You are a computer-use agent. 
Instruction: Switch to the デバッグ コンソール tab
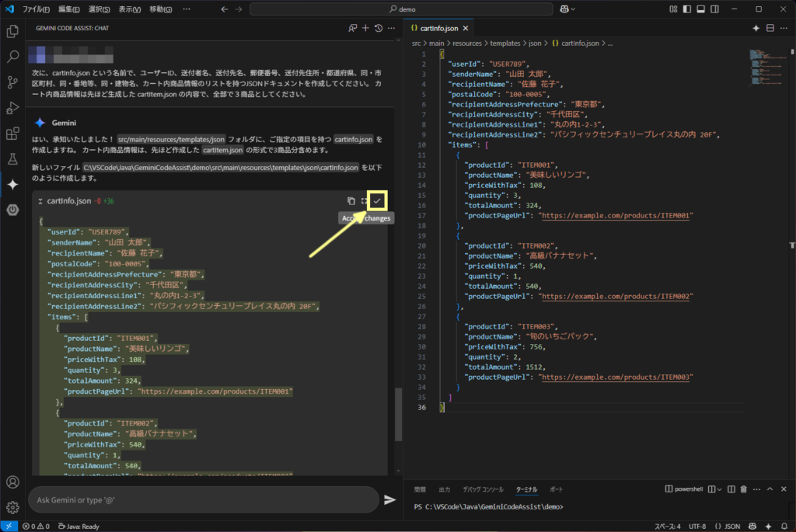(x=483, y=489)
